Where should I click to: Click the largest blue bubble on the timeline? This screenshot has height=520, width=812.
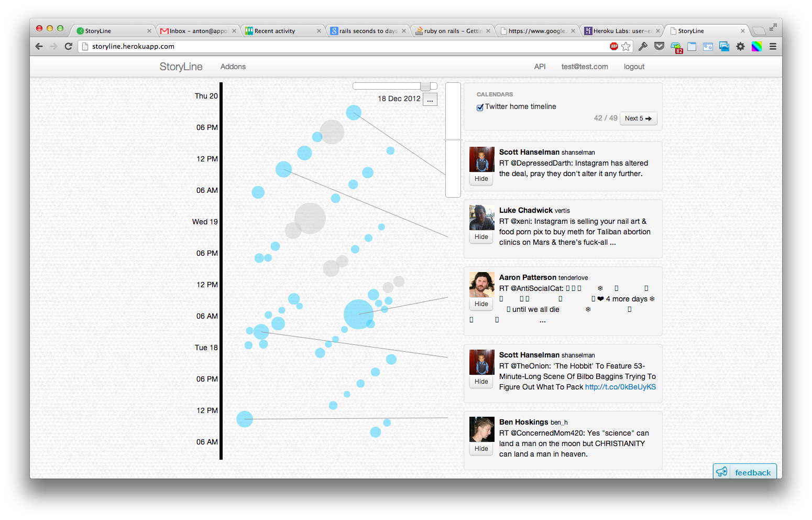358,315
